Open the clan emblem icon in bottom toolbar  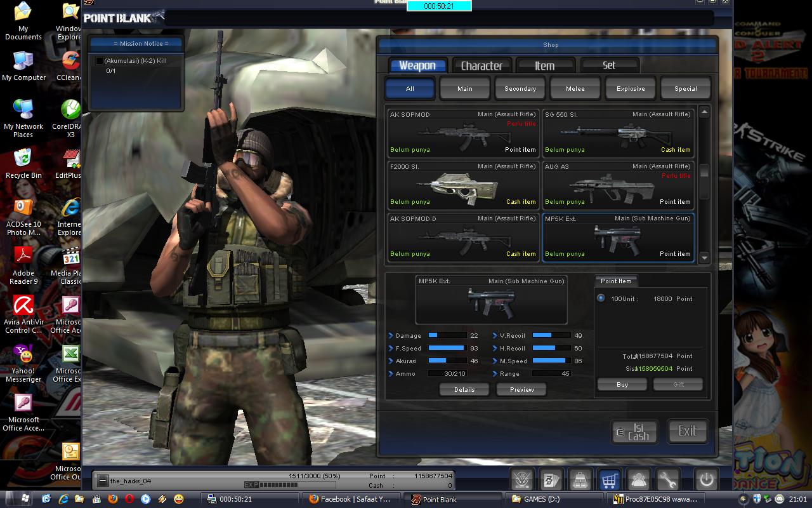click(523, 480)
